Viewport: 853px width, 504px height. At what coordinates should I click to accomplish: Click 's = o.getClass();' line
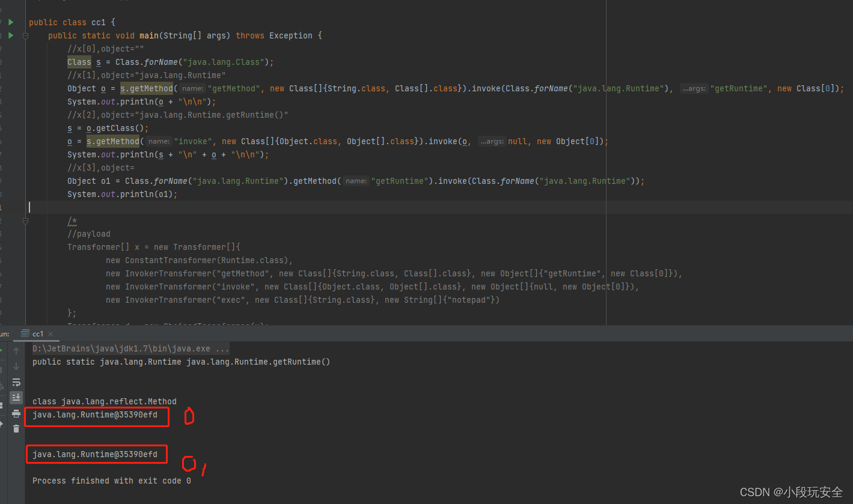pyautogui.click(x=108, y=128)
